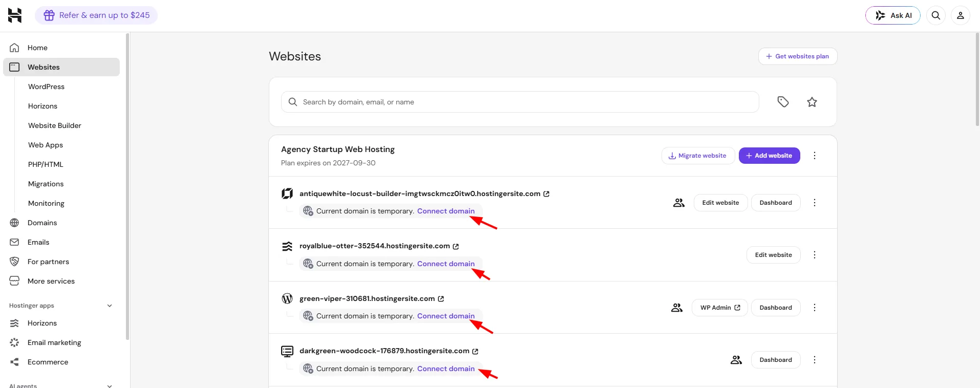980x388 pixels.
Task: Open external link icon beside royalblue-otter domain
Action: [456, 246]
